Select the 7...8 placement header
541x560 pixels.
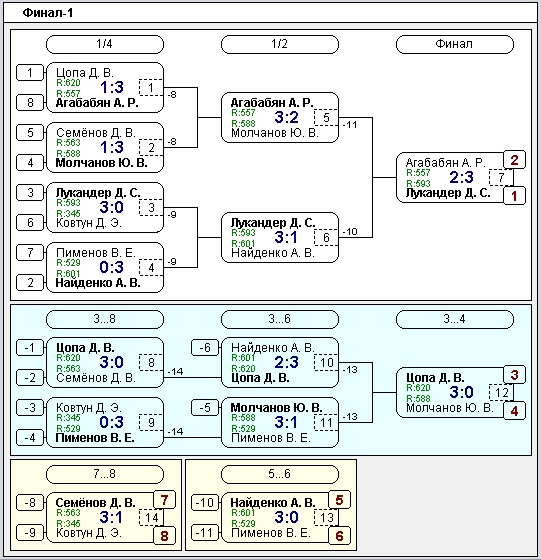(105, 474)
